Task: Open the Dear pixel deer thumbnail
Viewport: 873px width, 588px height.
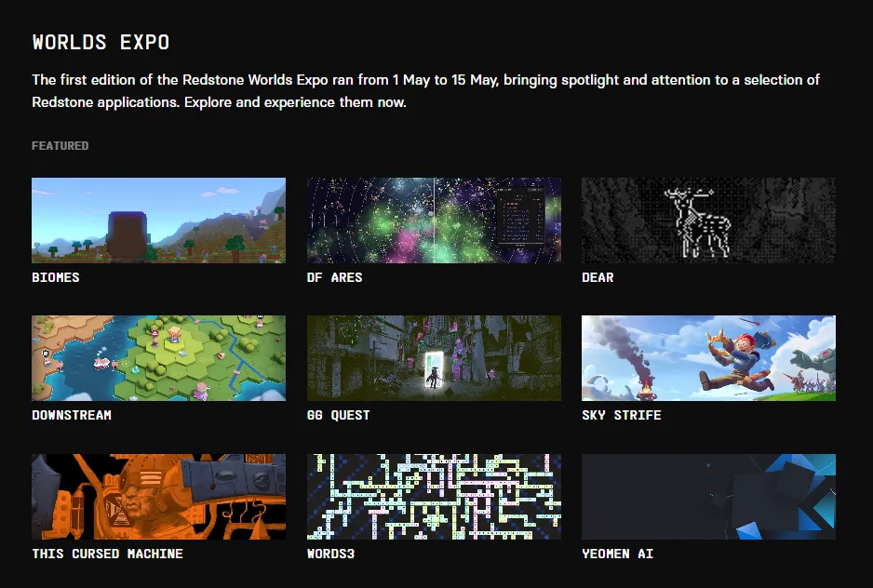Action: [x=708, y=220]
